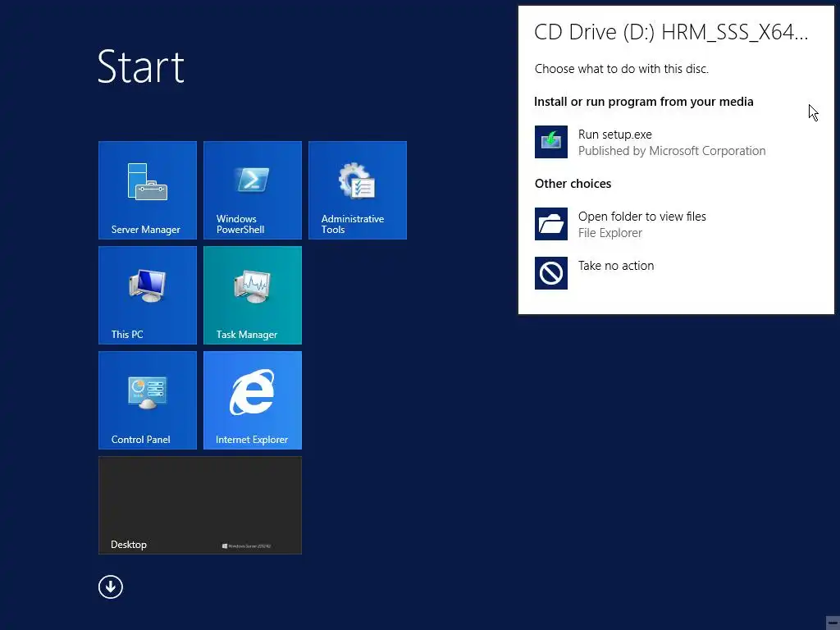Image resolution: width=840 pixels, height=630 pixels.
Task: Click the CD Drive (D:) HRM_SSS_X64 title
Action: 671,32
